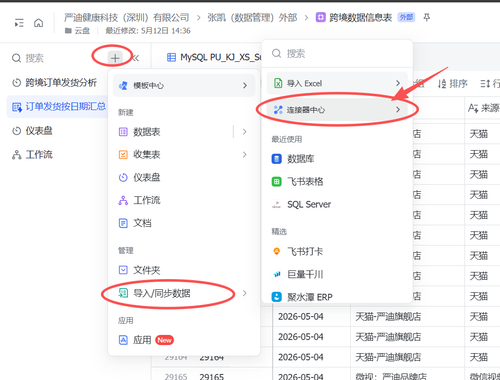Click inside the submenu 搜索 search field
This screenshot has width=500, height=380.
tap(337, 54)
